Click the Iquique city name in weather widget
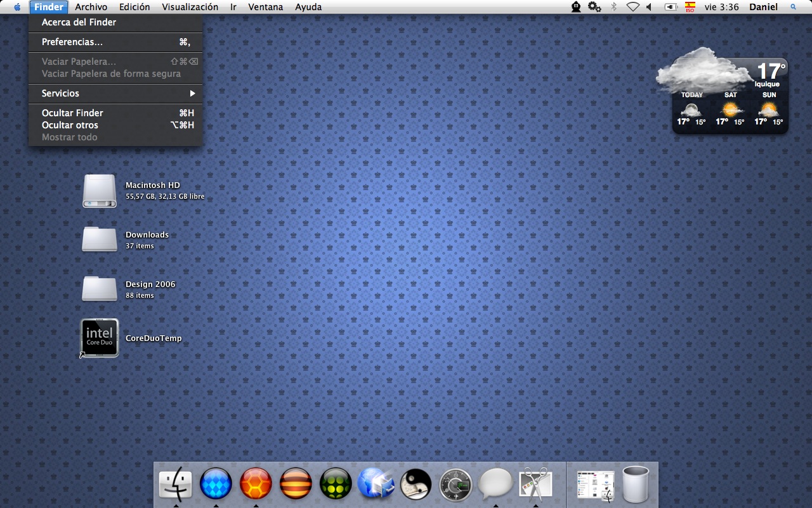 point(767,84)
